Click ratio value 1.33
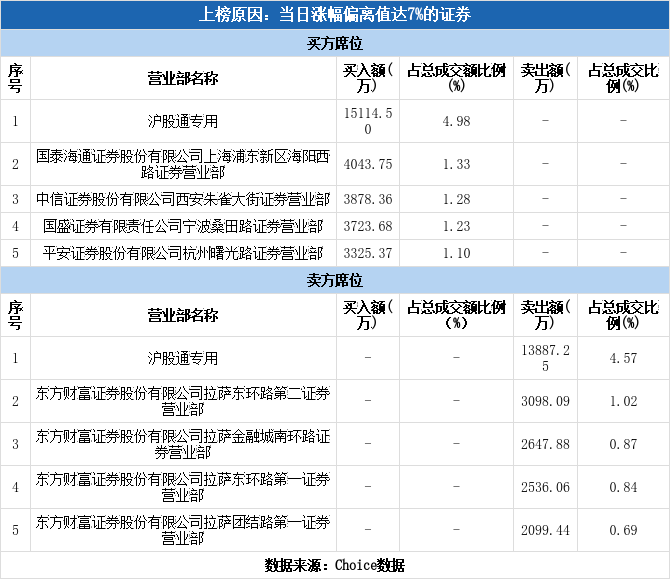This screenshot has height=579, width=670. (x=456, y=164)
